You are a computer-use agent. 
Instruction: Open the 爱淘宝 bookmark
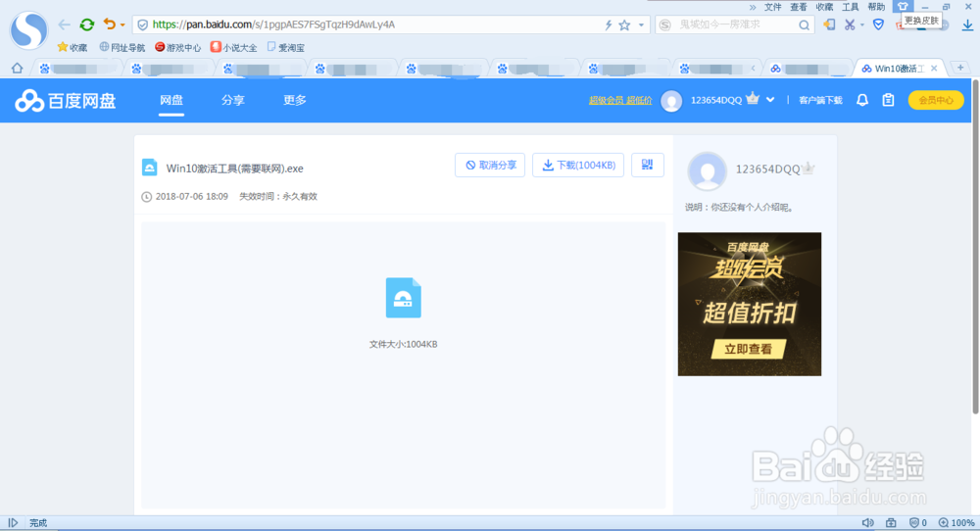point(285,47)
